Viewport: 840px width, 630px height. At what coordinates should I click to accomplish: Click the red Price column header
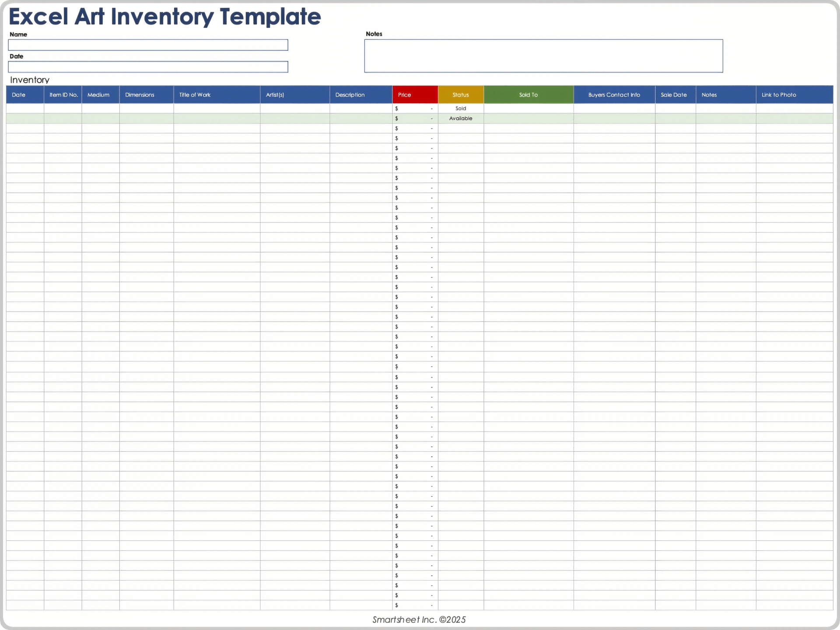[414, 94]
